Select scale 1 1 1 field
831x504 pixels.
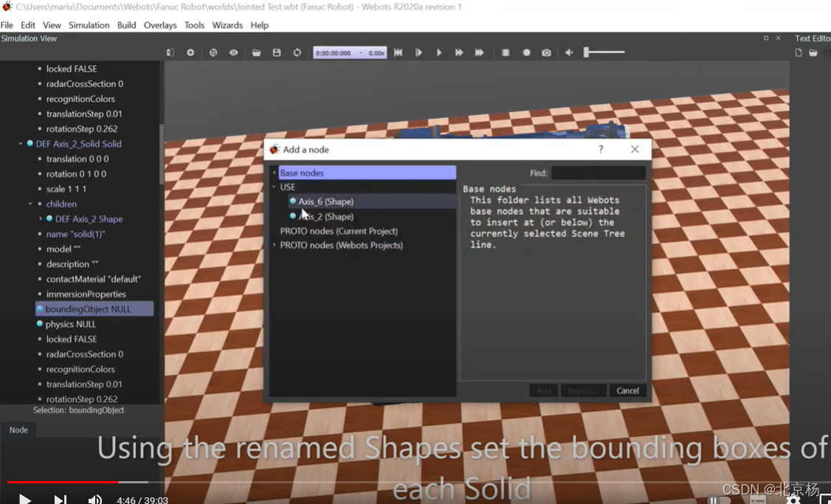(x=66, y=189)
